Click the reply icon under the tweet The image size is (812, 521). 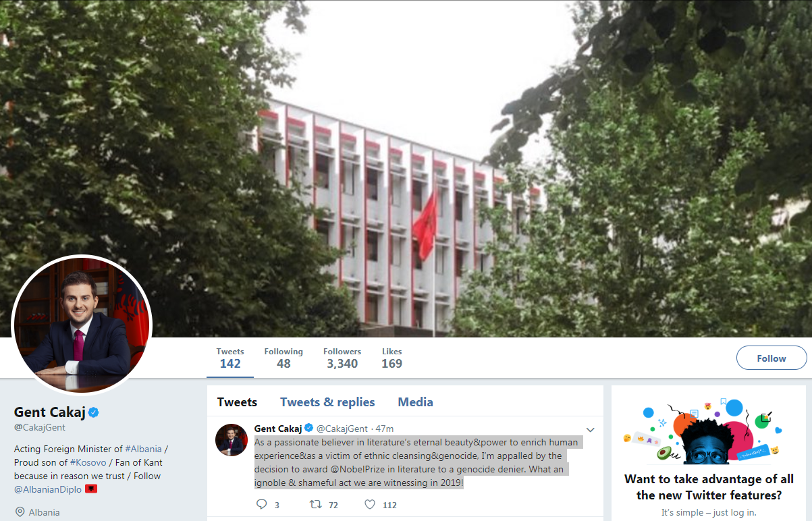tap(263, 504)
